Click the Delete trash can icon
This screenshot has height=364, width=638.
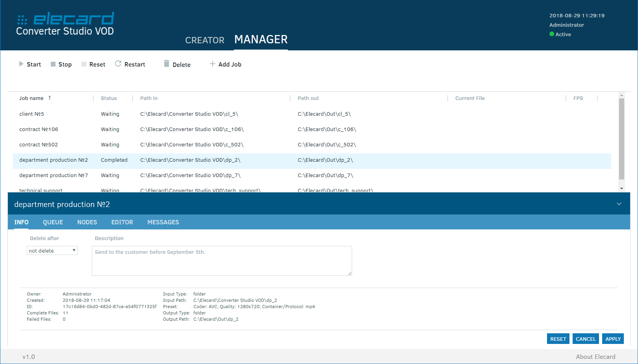click(167, 64)
